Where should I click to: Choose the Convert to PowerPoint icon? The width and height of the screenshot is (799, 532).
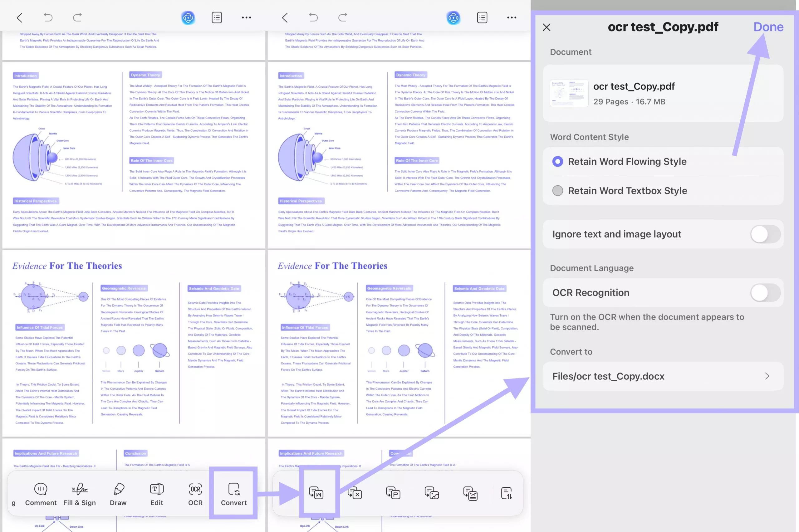(393, 493)
